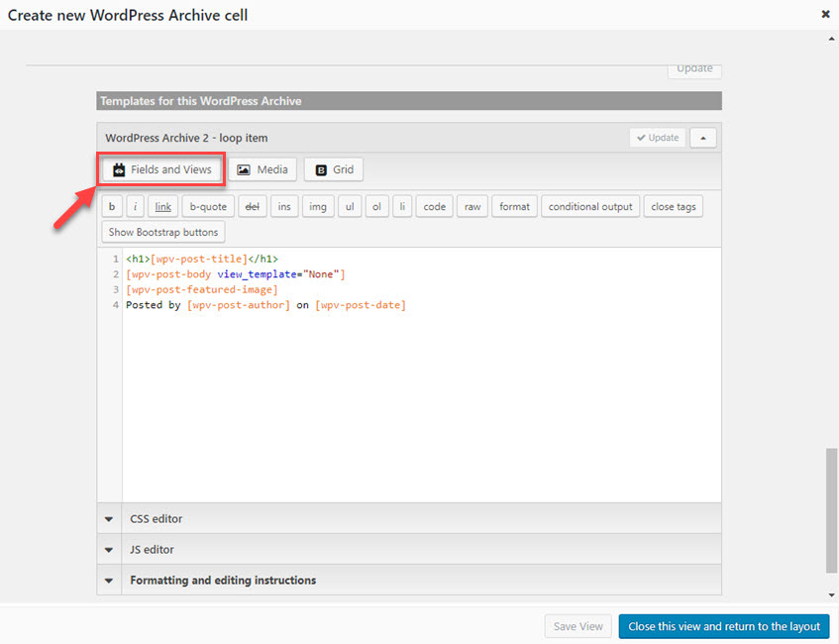Viewport: 839px width, 644px height.
Task: Click the wpv-post-featured-image shortcode line
Action: tap(202, 289)
